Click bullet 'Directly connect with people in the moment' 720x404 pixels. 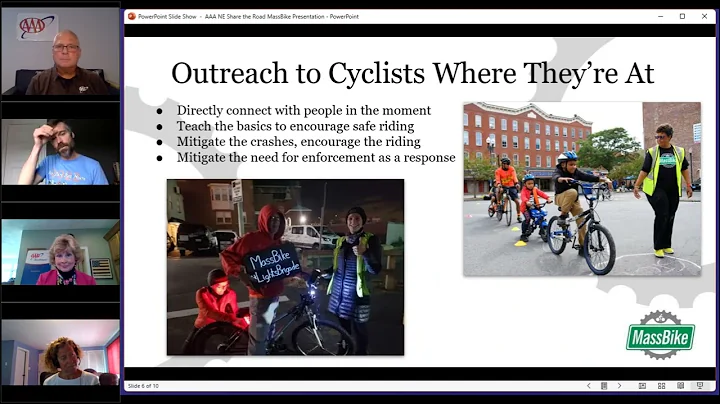304,110
